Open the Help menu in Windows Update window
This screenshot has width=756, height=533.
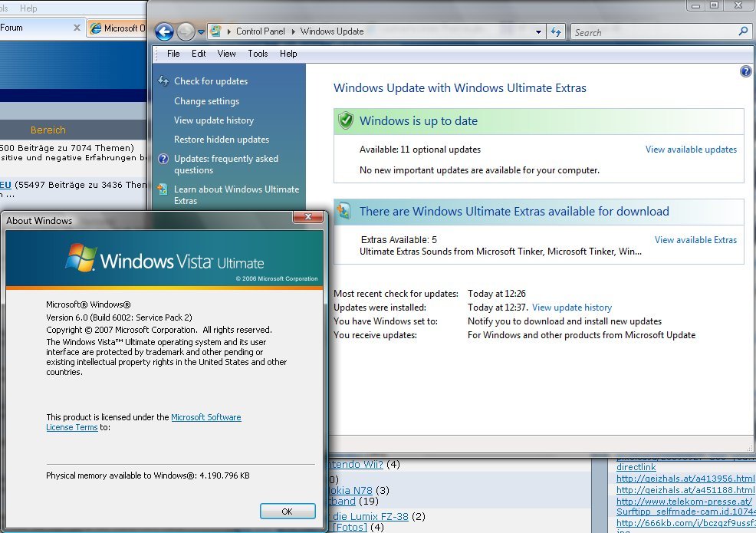click(x=288, y=54)
